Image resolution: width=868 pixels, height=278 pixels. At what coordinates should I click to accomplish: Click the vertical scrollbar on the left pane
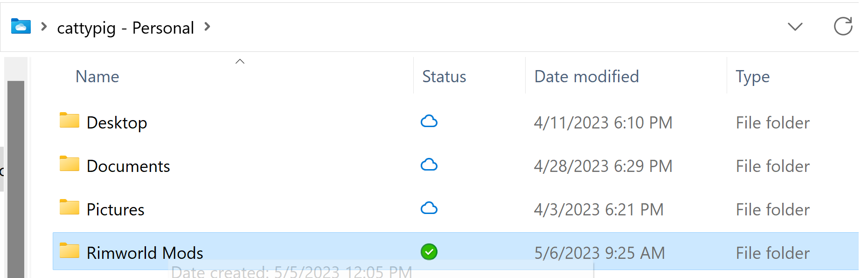click(x=16, y=178)
